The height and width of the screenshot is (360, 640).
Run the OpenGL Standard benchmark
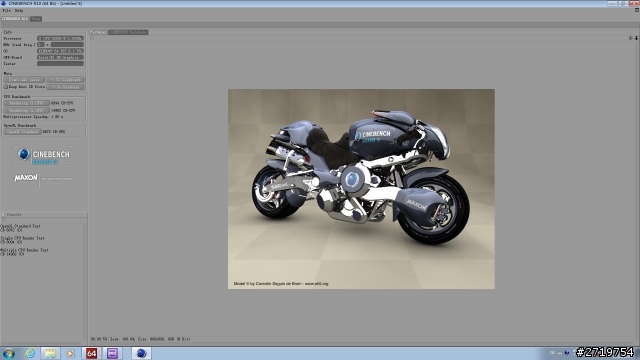coord(22,132)
